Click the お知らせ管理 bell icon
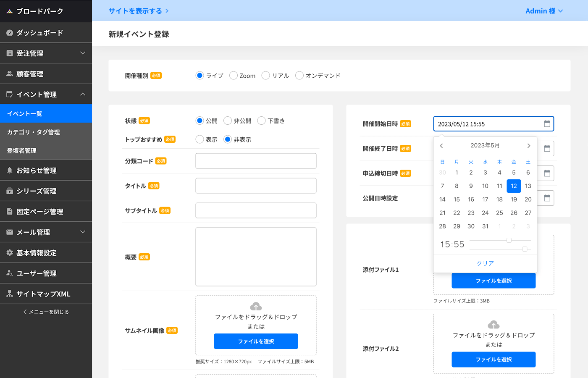 click(10, 171)
